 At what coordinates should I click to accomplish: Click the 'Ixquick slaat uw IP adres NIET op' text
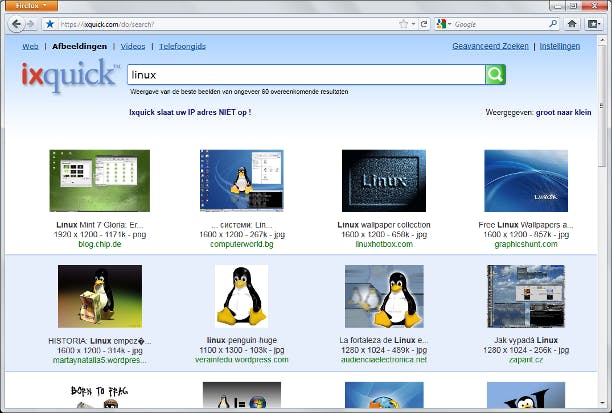pos(190,112)
